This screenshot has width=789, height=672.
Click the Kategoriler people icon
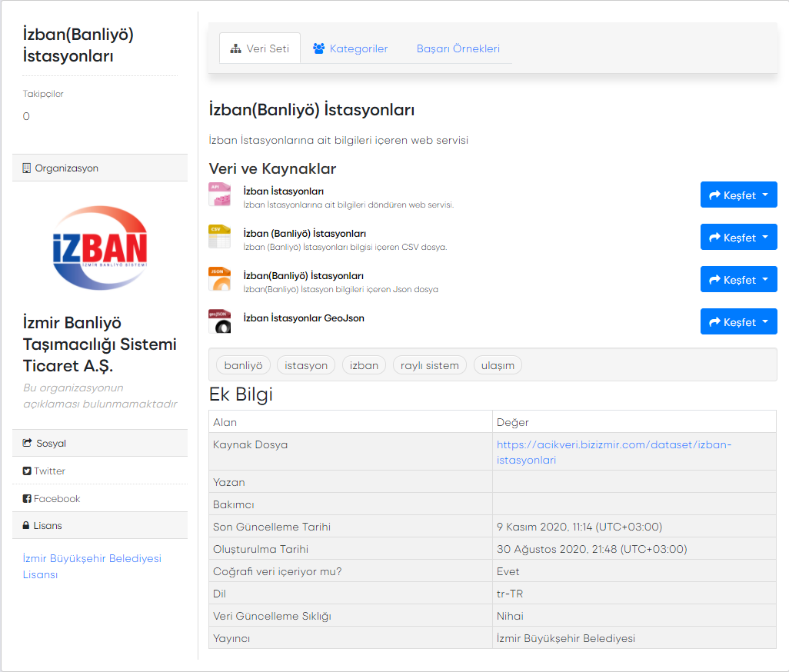coord(318,48)
